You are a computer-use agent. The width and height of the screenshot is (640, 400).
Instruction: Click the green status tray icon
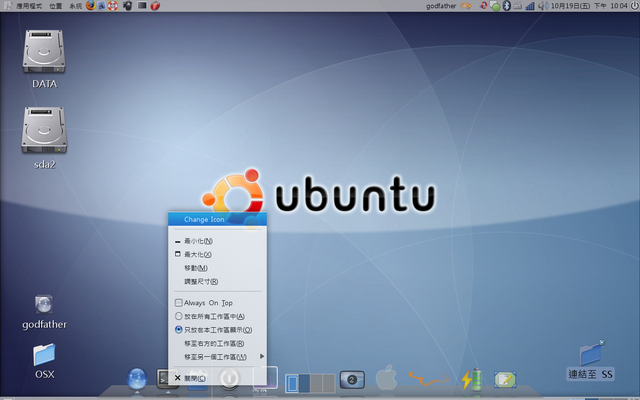[495, 6]
